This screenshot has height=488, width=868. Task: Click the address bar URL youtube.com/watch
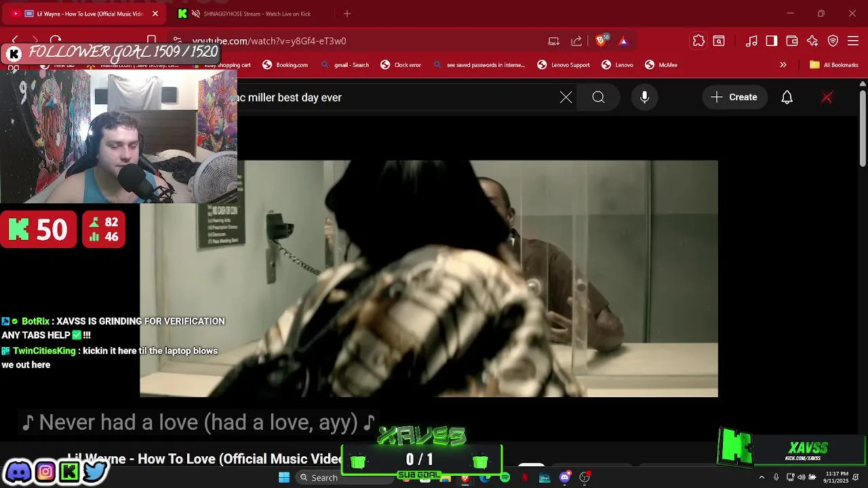(269, 41)
